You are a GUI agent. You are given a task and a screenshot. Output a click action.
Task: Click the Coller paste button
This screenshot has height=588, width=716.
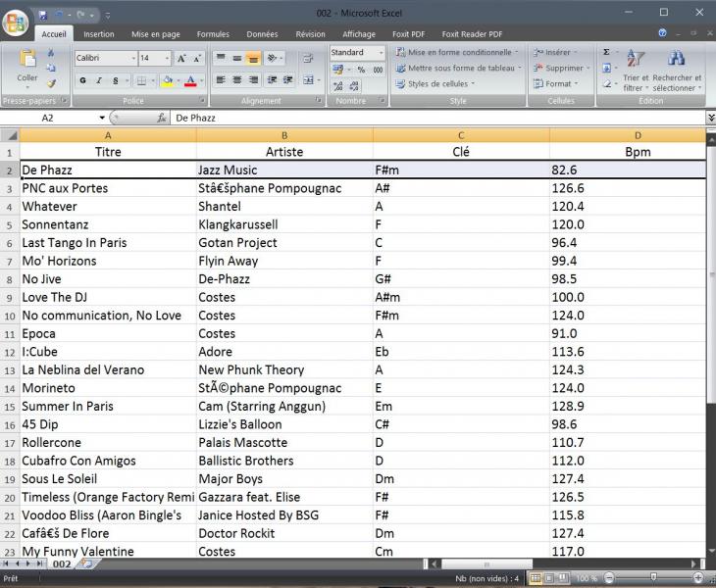click(x=27, y=67)
